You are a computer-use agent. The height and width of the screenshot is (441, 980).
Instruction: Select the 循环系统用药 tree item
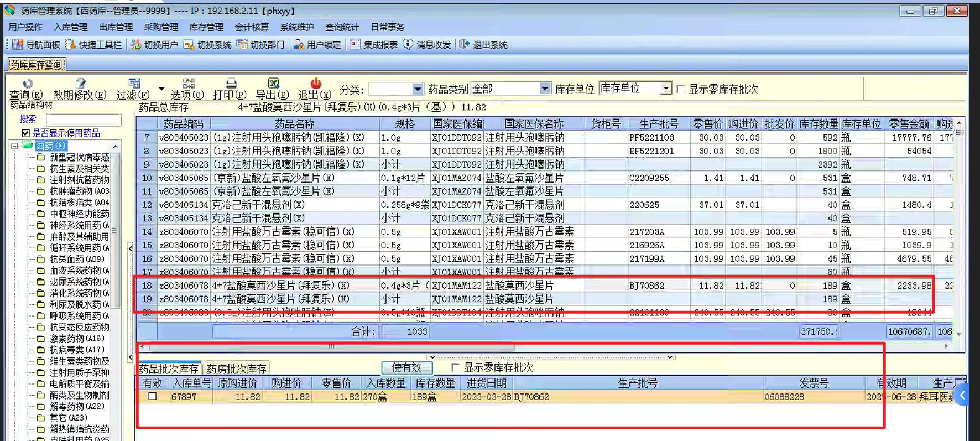pyautogui.click(x=80, y=247)
